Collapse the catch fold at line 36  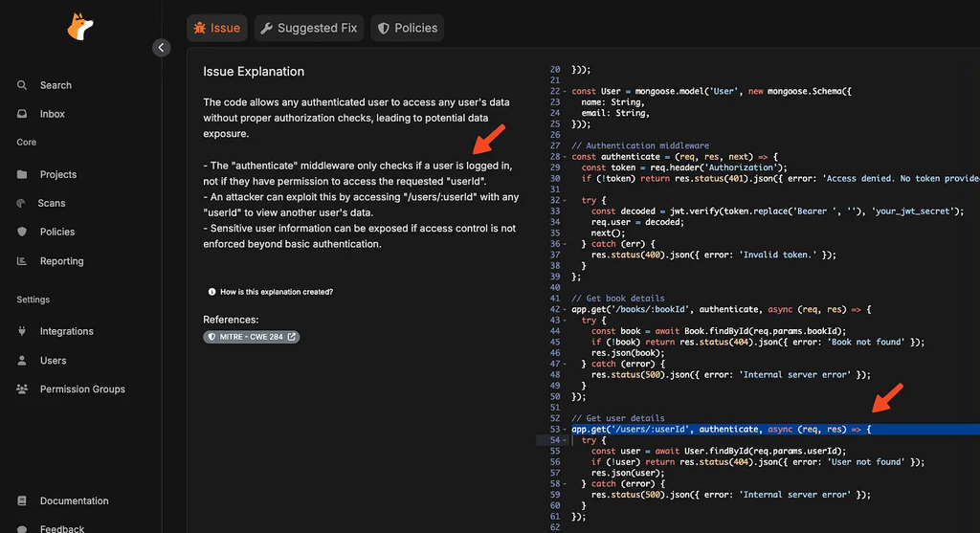point(565,244)
